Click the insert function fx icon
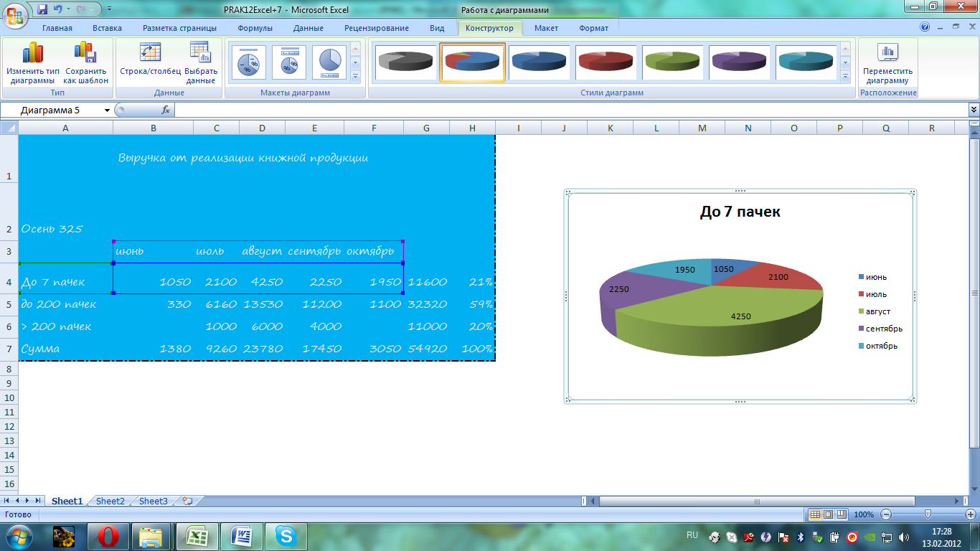This screenshot has width=980, height=551. [x=166, y=110]
